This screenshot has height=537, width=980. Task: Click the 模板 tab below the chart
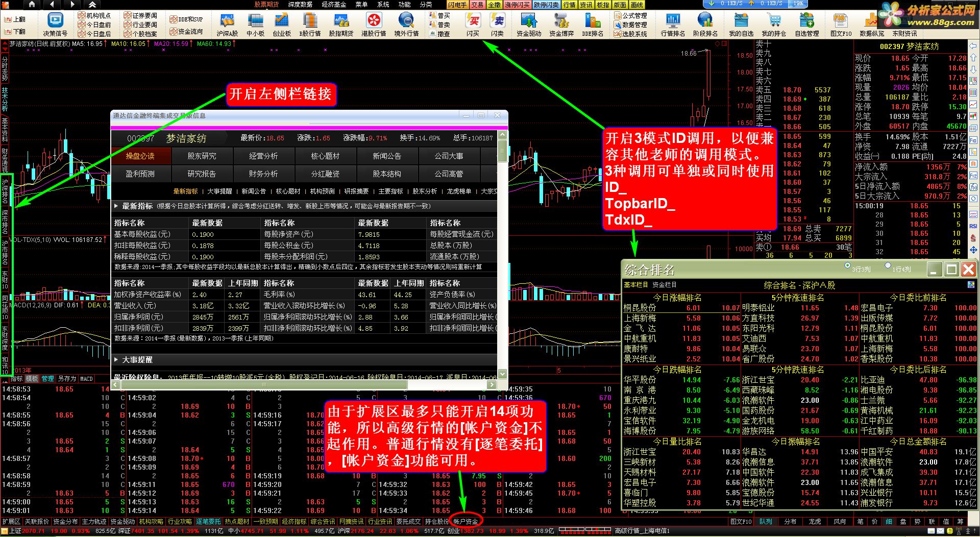click(32, 379)
